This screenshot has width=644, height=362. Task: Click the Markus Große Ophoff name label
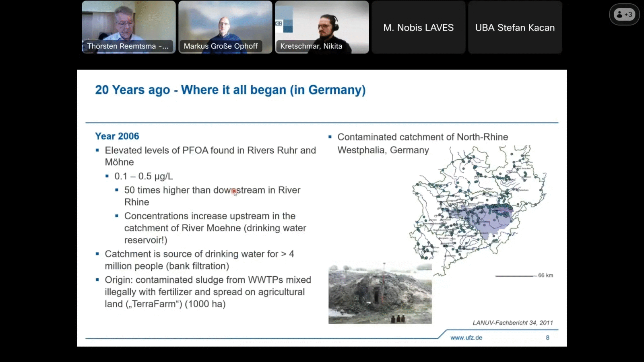pyautogui.click(x=221, y=46)
